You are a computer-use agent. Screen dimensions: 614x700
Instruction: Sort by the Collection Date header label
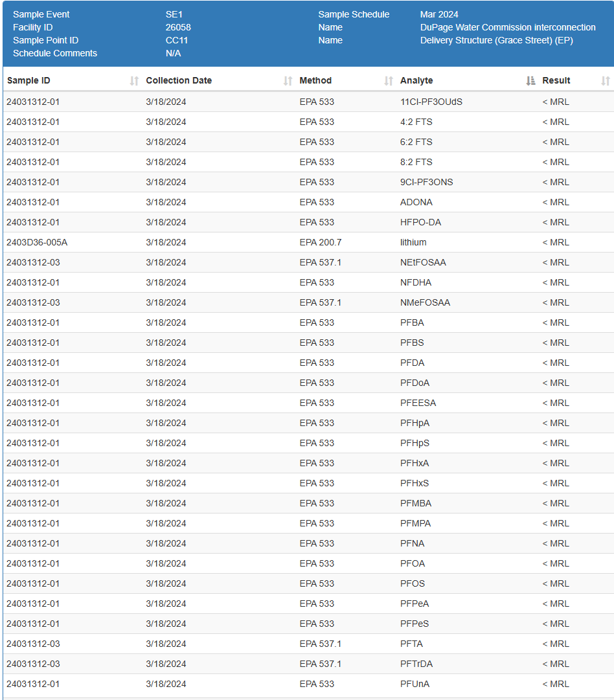[x=179, y=81]
